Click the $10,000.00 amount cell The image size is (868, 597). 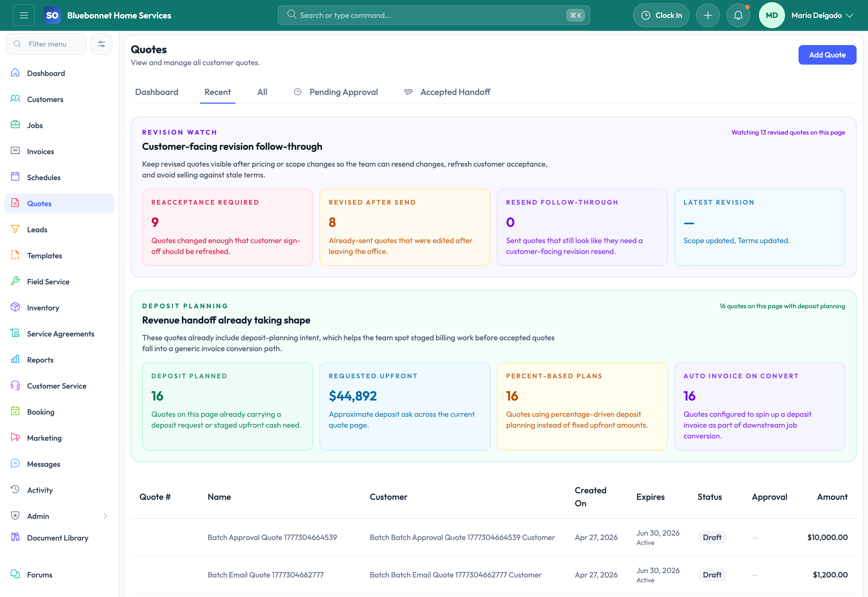(827, 537)
